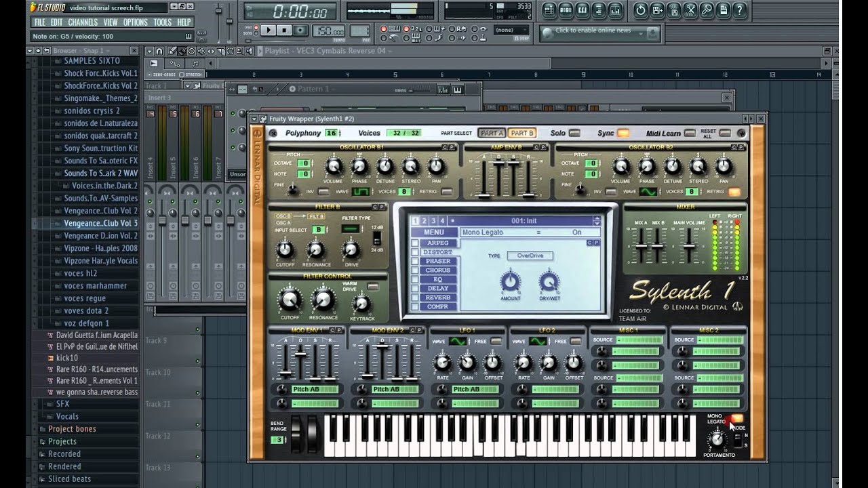
Task: Open the distortion TYPE OverDrive selector
Action: (x=530, y=256)
